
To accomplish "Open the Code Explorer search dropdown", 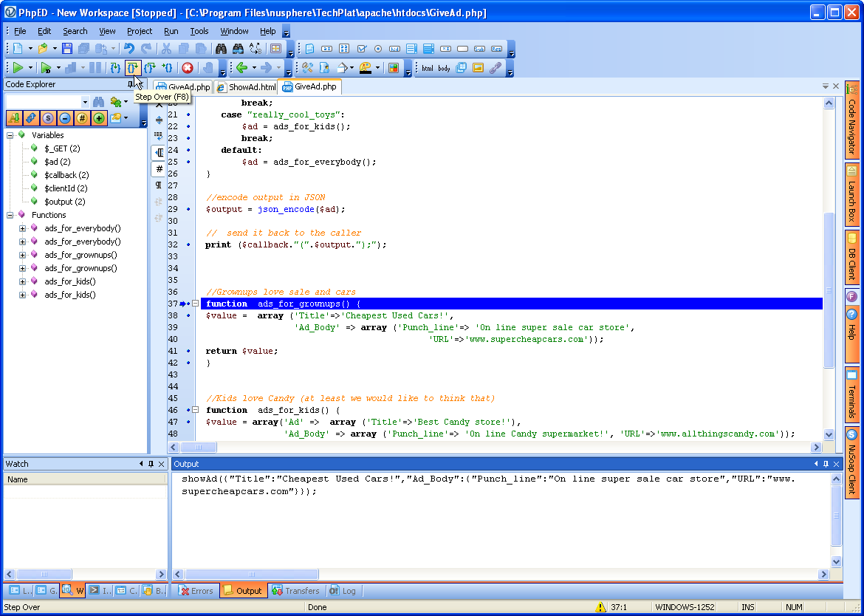I will 85,102.
